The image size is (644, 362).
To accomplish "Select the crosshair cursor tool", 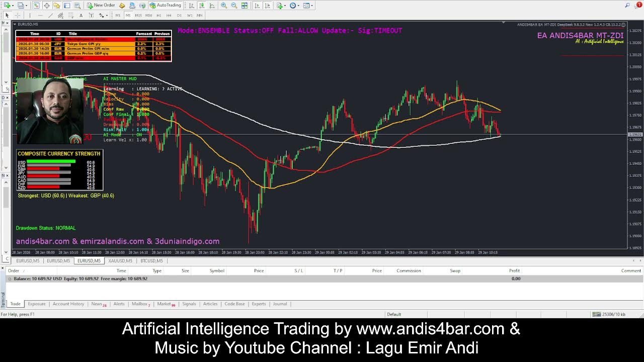I will pyautogui.click(x=17, y=16).
